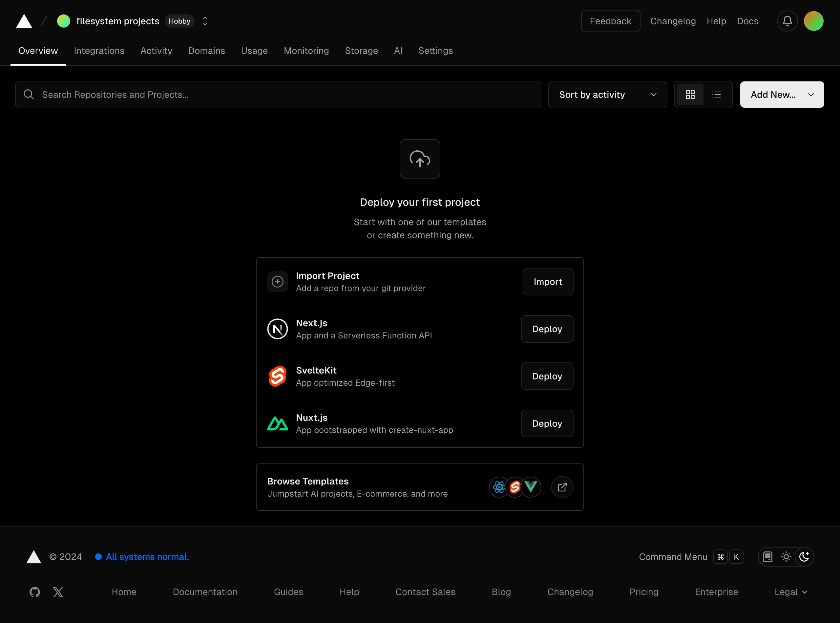Switch to list view
This screenshot has height=623, width=840.
(717, 94)
